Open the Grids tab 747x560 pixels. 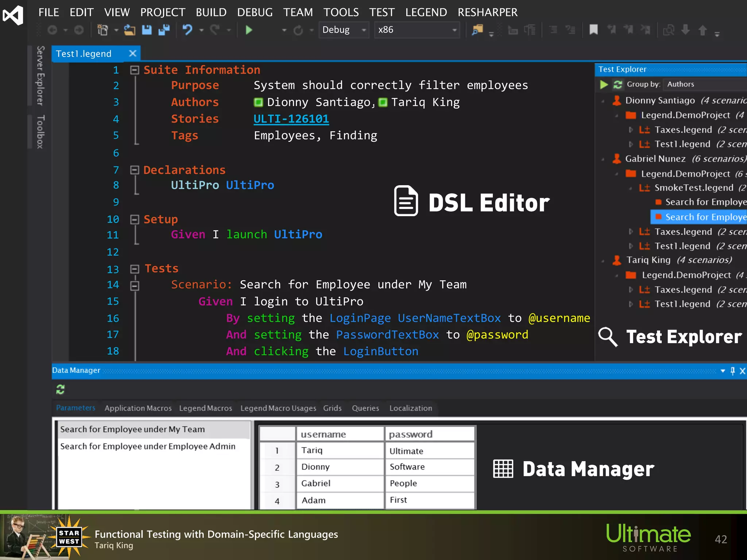[x=332, y=408]
